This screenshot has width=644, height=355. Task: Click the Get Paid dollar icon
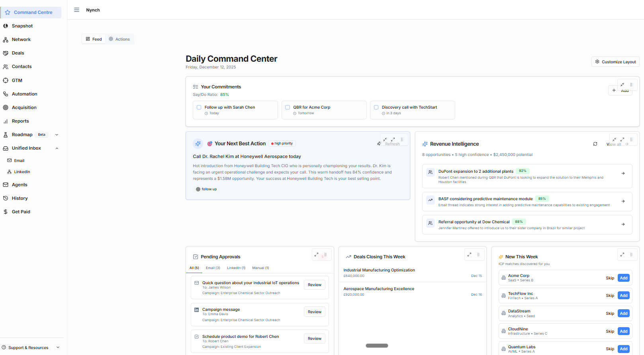coord(6,212)
